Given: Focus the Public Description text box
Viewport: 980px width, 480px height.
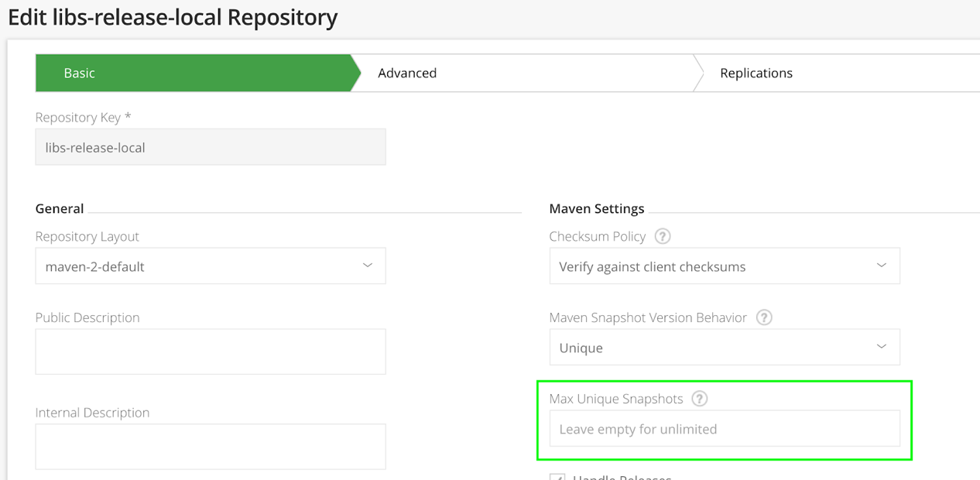Looking at the screenshot, I should coord(211,351).
